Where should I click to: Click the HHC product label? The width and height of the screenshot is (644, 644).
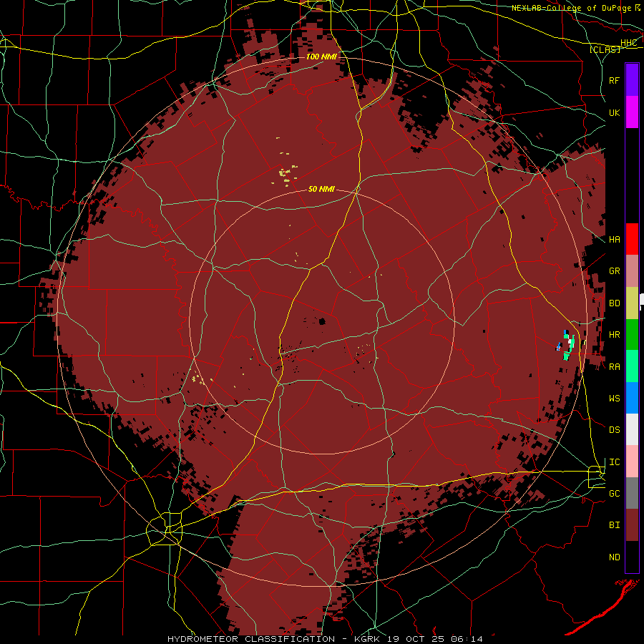[x=628, y=43]
